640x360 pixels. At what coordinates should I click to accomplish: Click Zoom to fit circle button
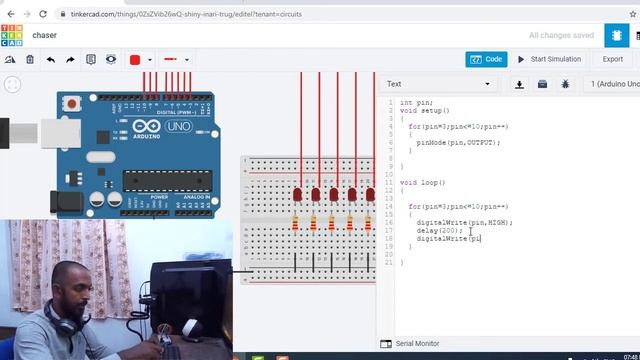[12, 85]
